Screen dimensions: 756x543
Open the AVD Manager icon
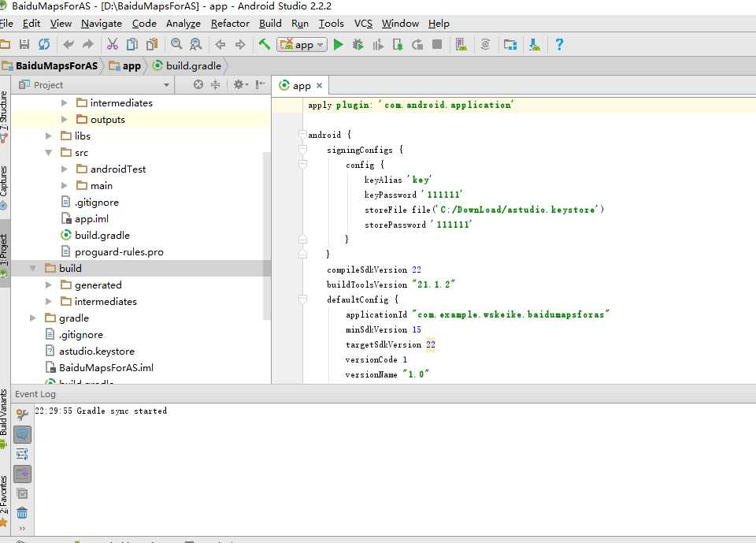[x=461, y=44]
